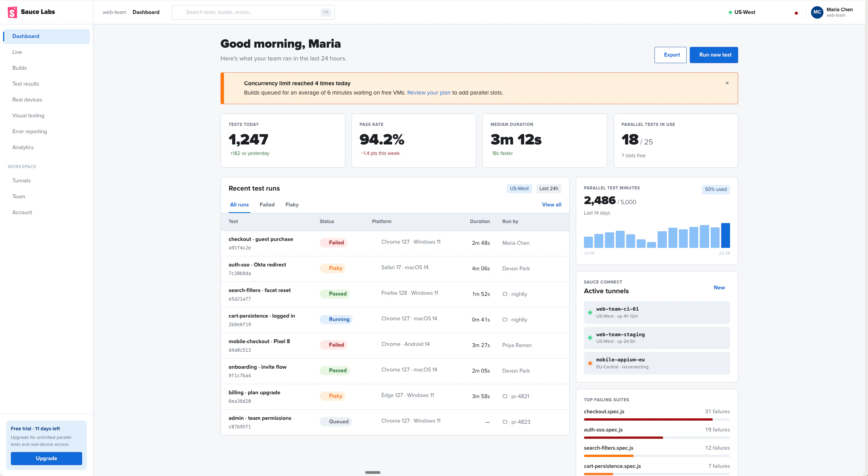Open the US-West region selector in header
This screenshot has height=476, width=868.
point(742,12)
